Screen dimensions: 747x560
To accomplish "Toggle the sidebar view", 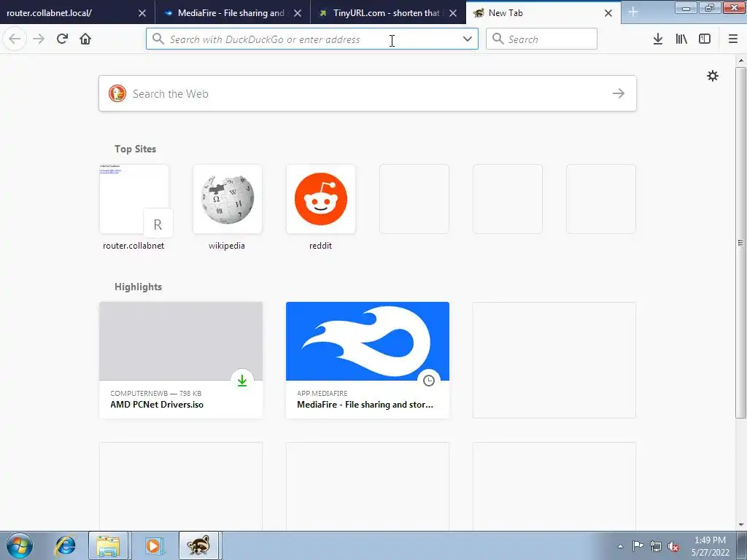I will (705, 39).
